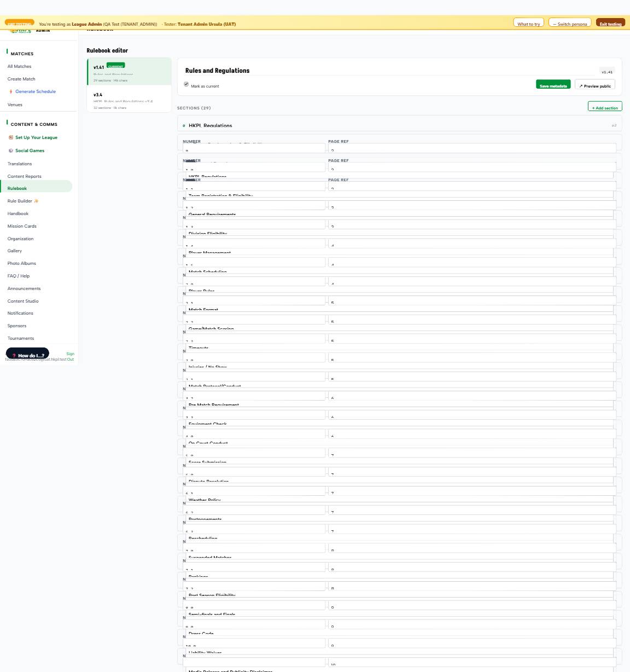Open Photo Albums in the sidebar
The width and height of the screenshot is (630, 672).
pyautogui.click(x=22, y=263)
